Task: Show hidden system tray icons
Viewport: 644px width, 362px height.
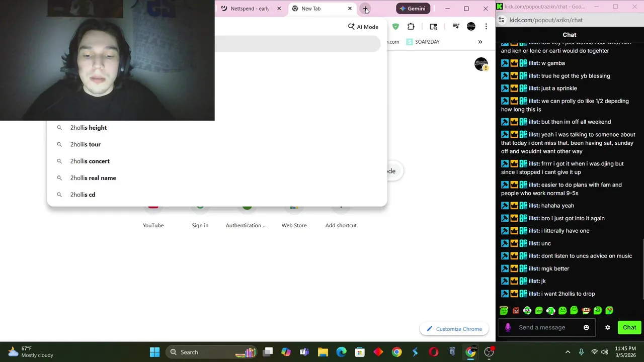Action: point(568,352)
